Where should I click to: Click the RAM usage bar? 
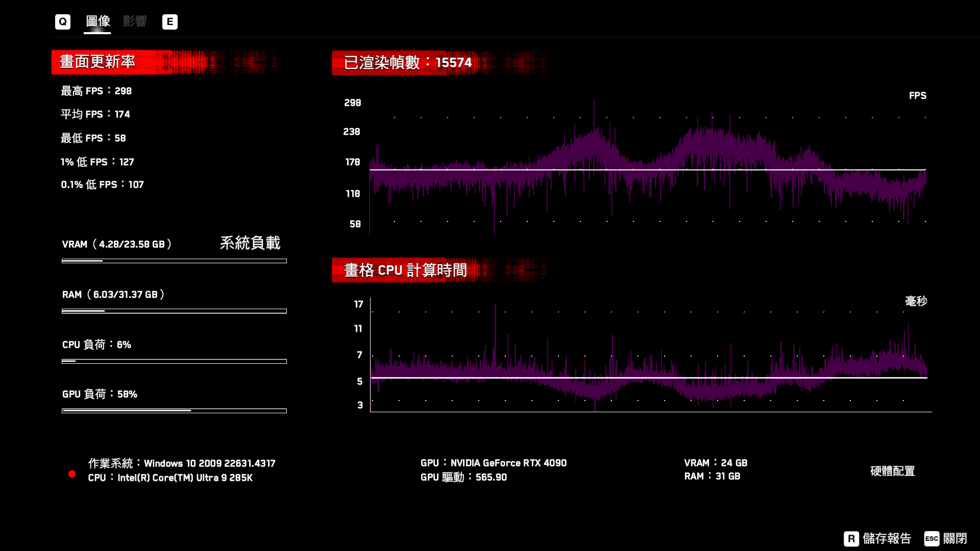(174, 311)
